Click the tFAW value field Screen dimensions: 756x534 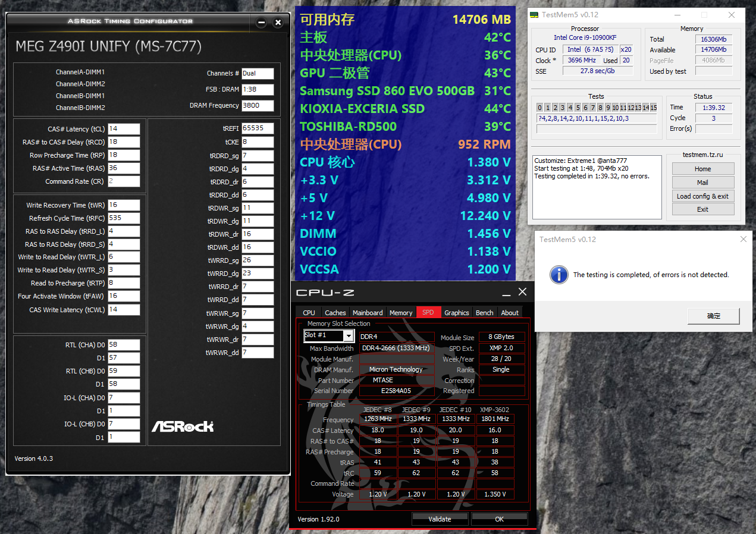124,296
